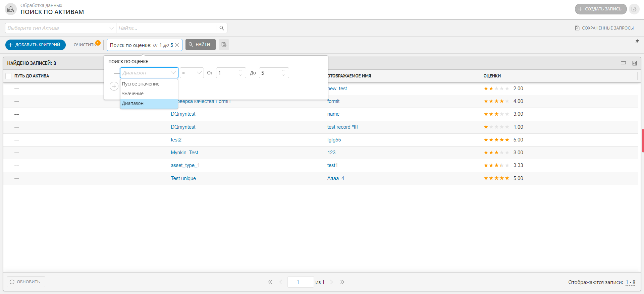
Task: Open the test1 record link
Action: coord(333,165)
